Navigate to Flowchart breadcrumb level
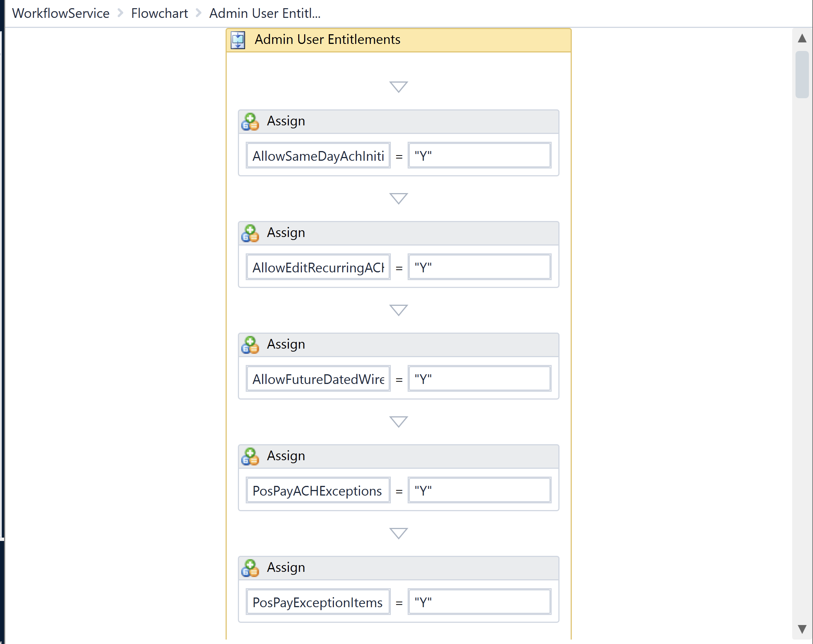 pos(159,13)
